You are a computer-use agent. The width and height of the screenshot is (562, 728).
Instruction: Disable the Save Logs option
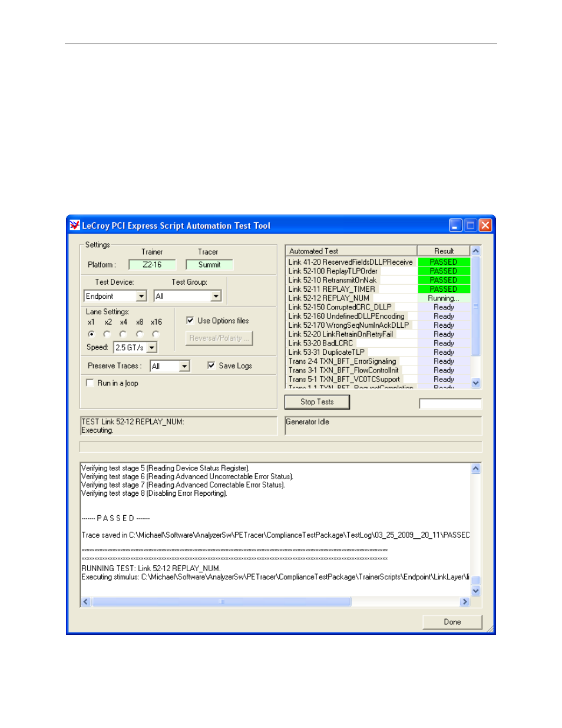click(210, 365)
